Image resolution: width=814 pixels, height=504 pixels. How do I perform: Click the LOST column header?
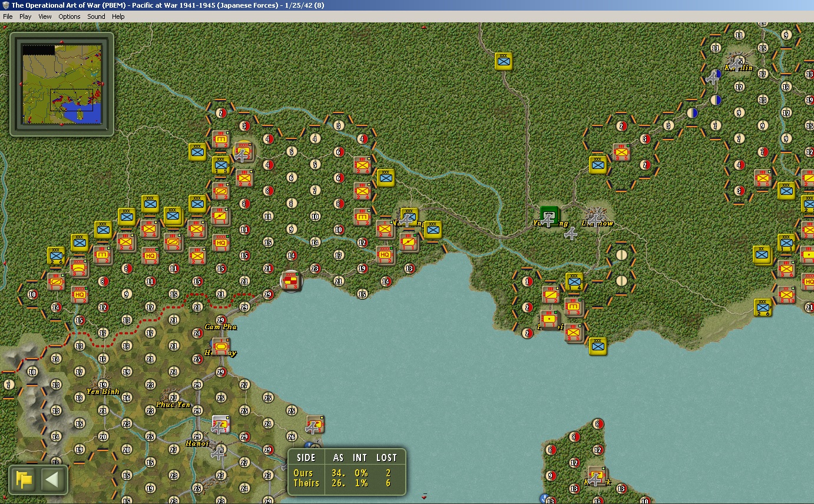tap(386, 457)
